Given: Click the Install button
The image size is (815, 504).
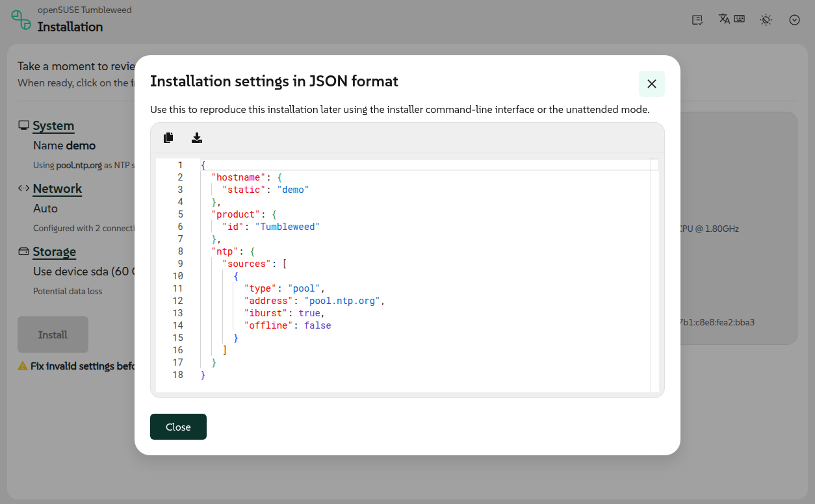Looking at the screenshot, I should 53,334.
